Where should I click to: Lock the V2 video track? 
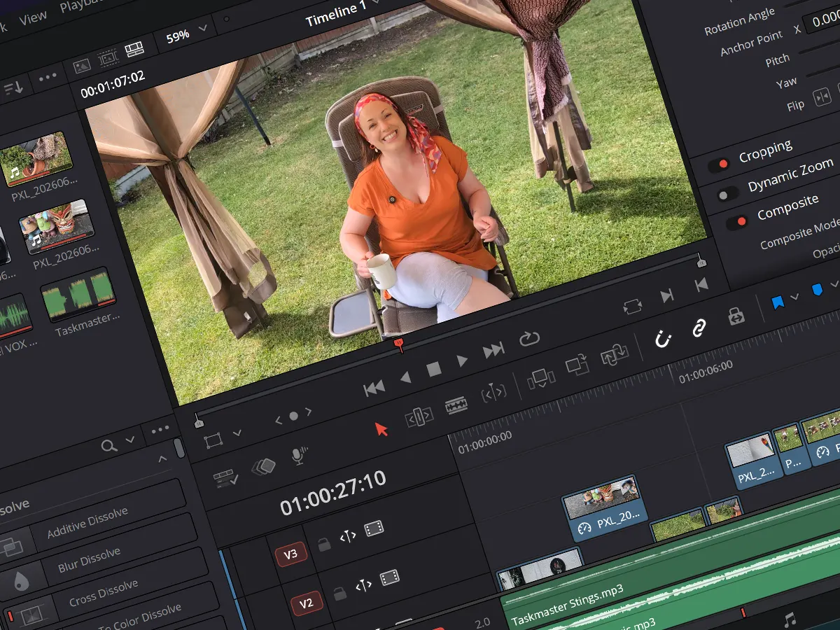pos(339,594)
